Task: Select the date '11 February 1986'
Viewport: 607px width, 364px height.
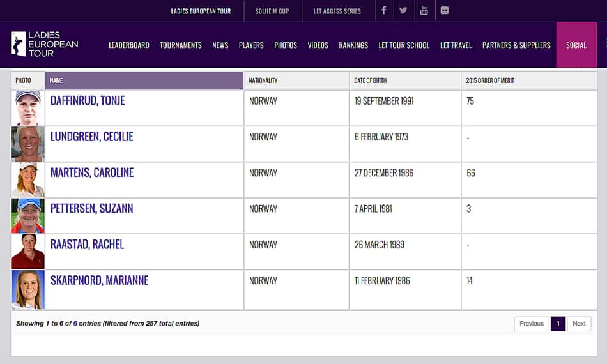Action: (382, 281)
